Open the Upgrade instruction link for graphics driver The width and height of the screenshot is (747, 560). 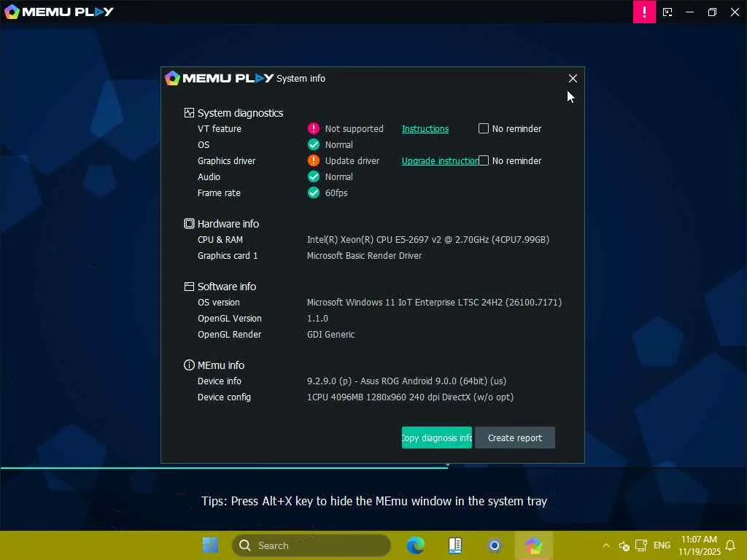(440, 161)
